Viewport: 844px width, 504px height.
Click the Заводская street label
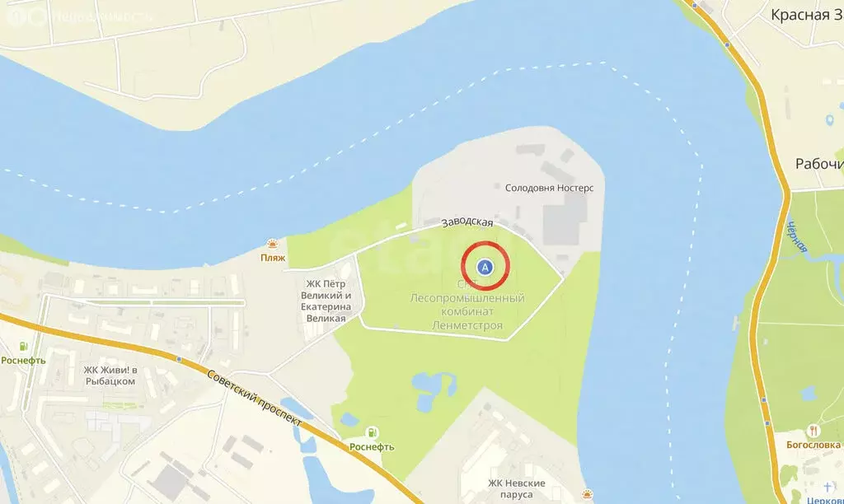pyautogui.click(x=467, y=222)
